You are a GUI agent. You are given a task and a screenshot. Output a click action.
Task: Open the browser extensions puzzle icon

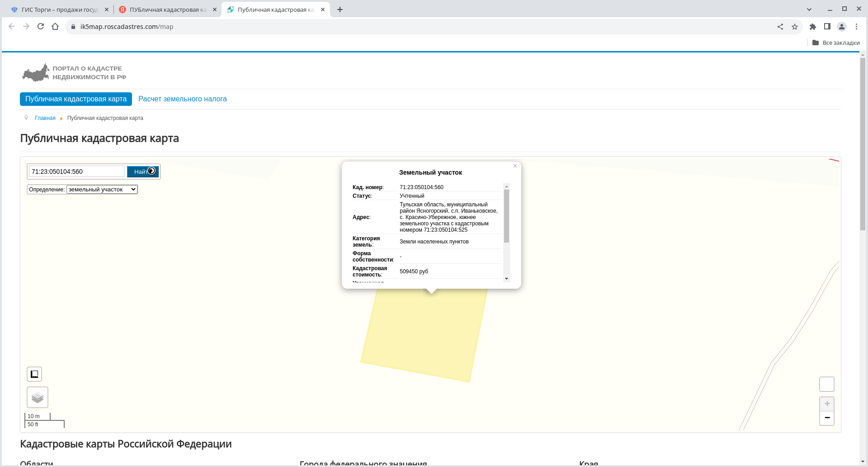[812, 27]
